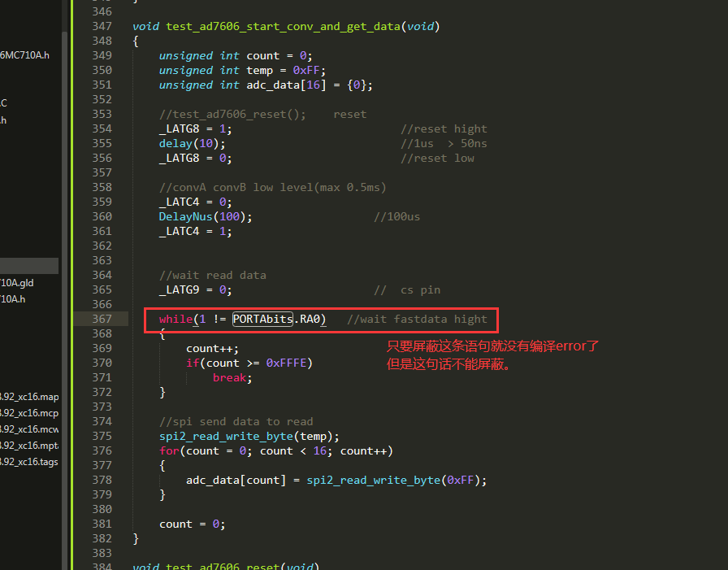
Task: Click the test_ad7606_start_conv_and_get_data function name
Action: coord(282,26)
